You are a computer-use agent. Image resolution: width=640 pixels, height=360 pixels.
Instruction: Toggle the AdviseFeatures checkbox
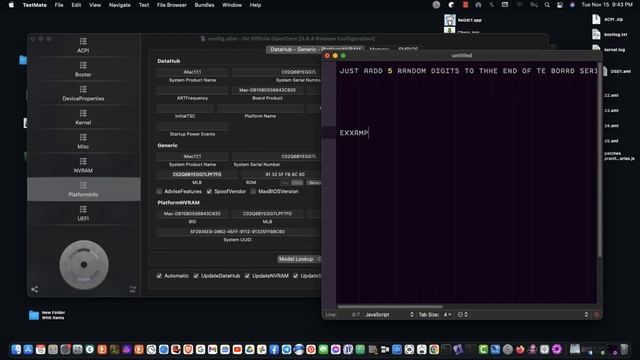pyautogui.click(x=159, y=191)
